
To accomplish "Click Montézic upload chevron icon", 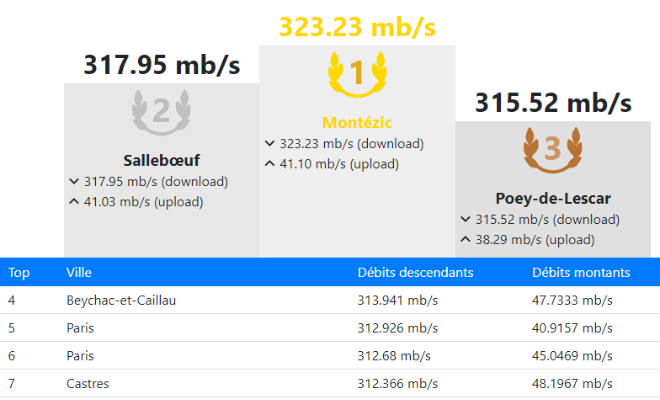I will point(270,164).
